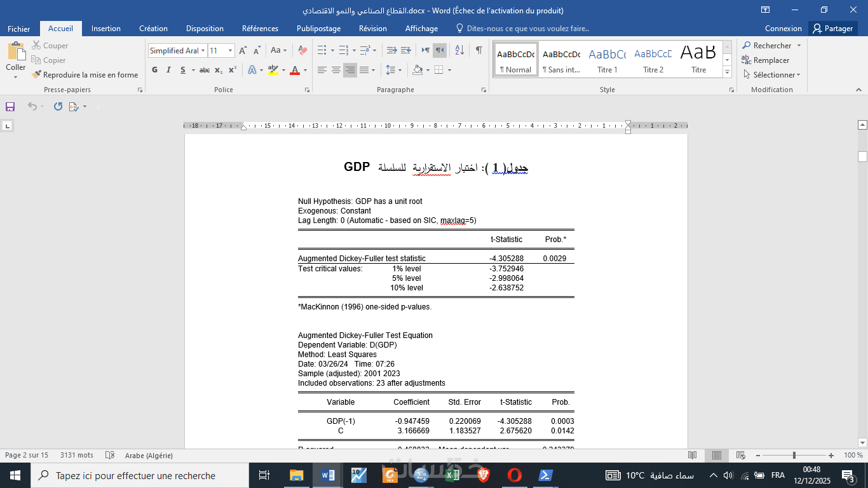Paste using the Coller clipboard icon
This screenshot has height=488, width=868.
(x=16, y=52)
